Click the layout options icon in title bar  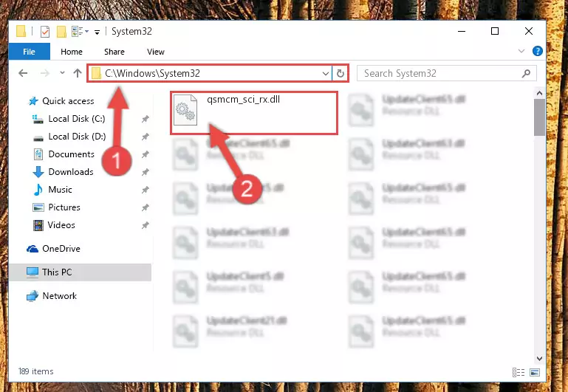(x=80, y=32)
